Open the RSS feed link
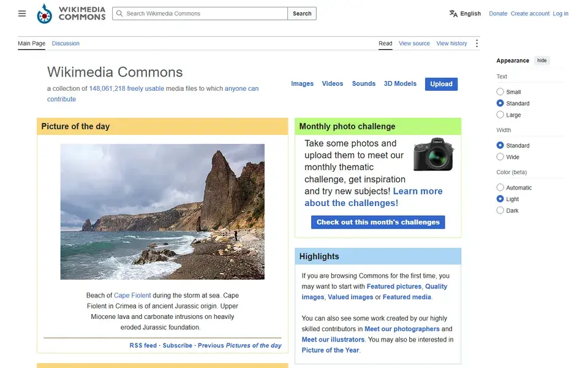The image size is (588, 368). [143, 345]
